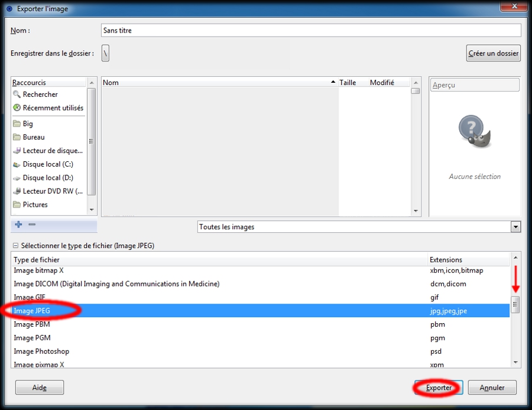Click the file type list scrollbar handle
532x410 pixels.
515,305
